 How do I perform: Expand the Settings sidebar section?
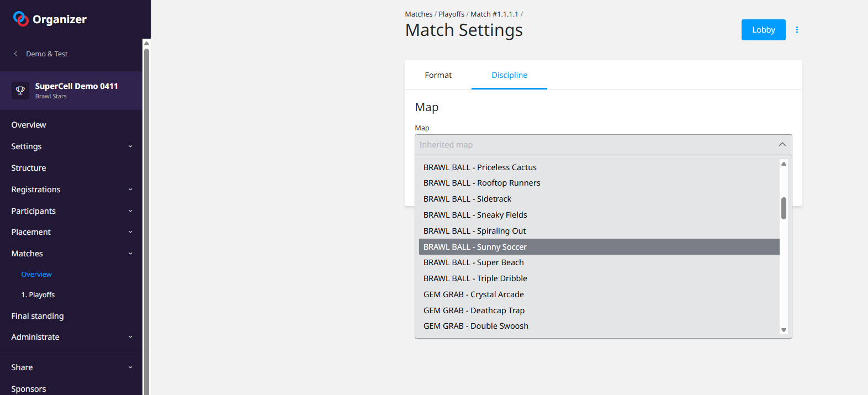coord(130,146)
